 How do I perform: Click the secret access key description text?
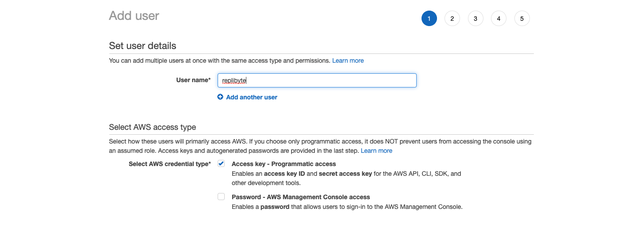coord(345,174)
